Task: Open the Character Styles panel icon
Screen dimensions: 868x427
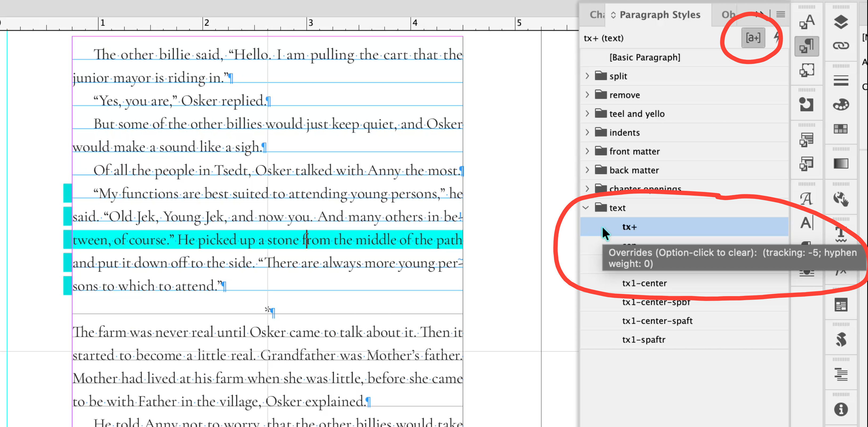Action: tap(807, 22)
